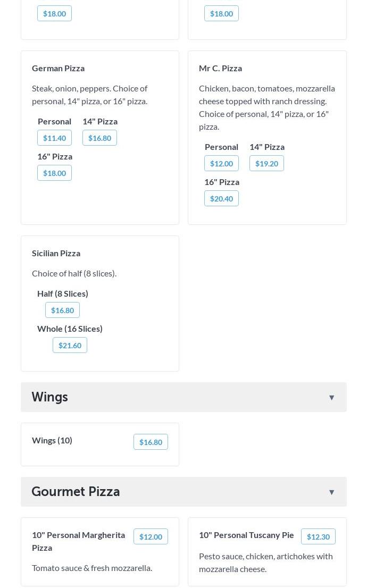Collapse the Gourmet Pizza section arrow
Viewport: 367px width, 588px height.
pos(331,492)
